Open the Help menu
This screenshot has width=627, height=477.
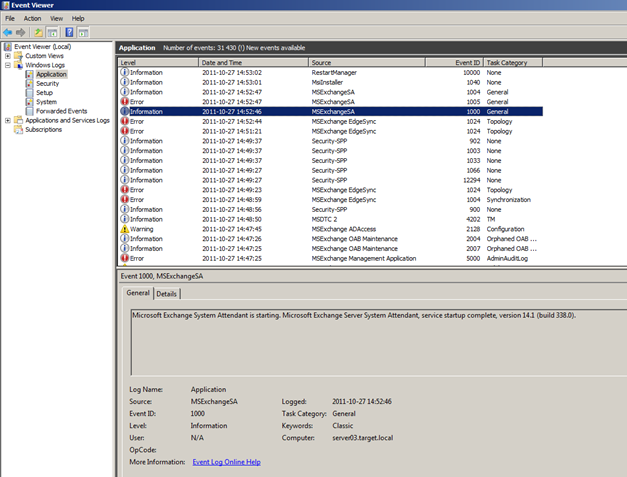pos(78,18)
